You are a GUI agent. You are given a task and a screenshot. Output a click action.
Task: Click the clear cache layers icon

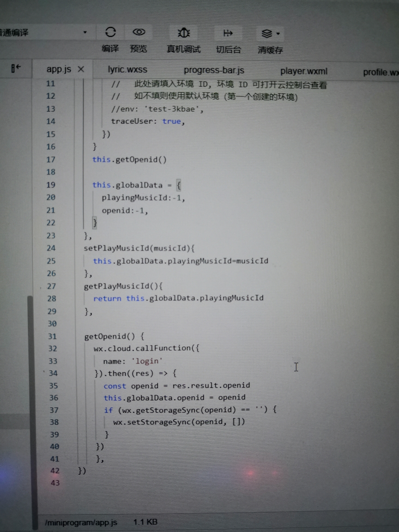tap(267, 34)
